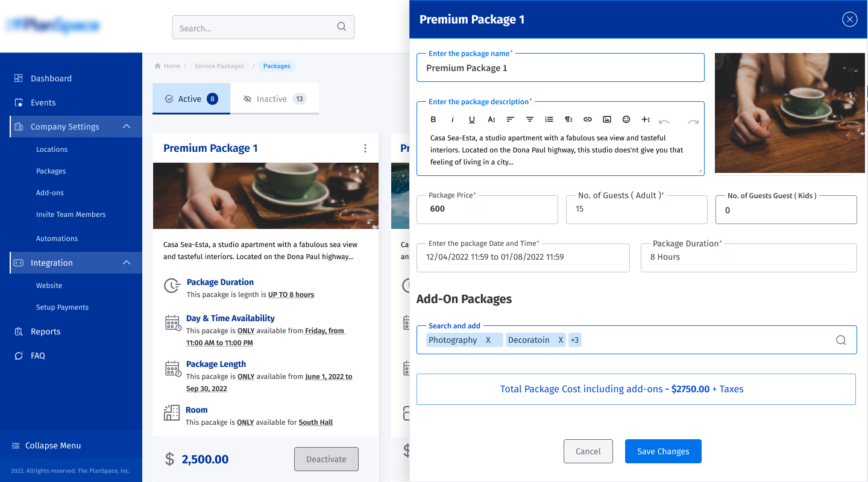This screenshot has height=482, width=868.
Task: Click the package image thumbnail in edit panel
Action: pos(790,113)
